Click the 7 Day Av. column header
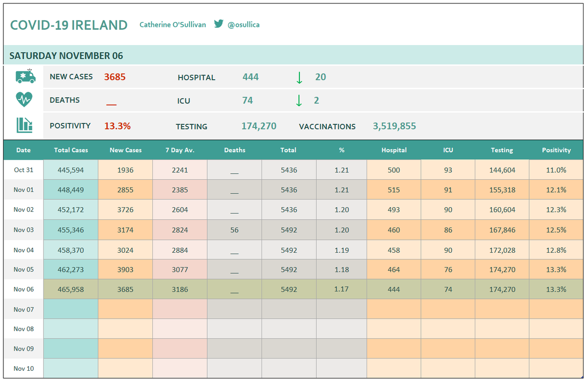The height and width of the screenshot is (382, 588). pyautogui.click(x=180, y=150)
